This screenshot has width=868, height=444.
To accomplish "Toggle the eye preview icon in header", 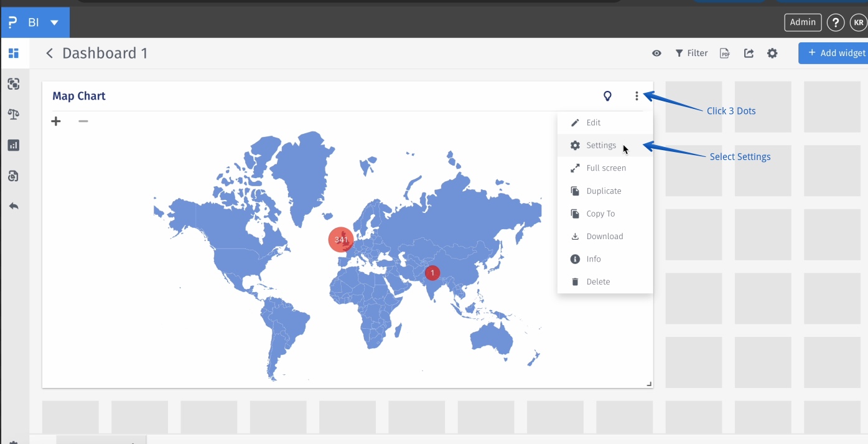I will [656, 54].
